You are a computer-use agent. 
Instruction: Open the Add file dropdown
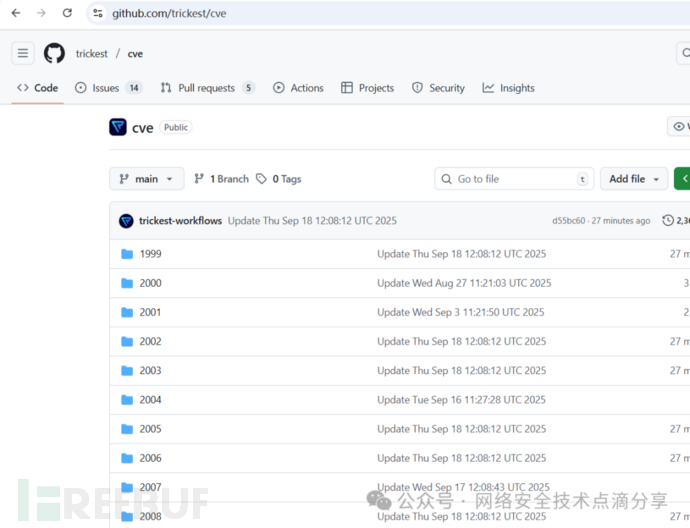(634, 179)
